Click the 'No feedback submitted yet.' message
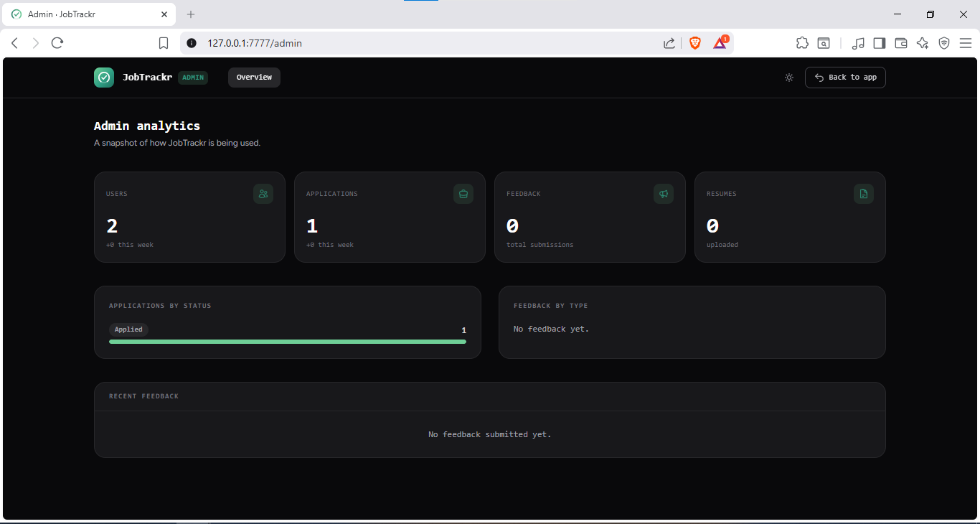980x524 pixels. coord(490,434)
